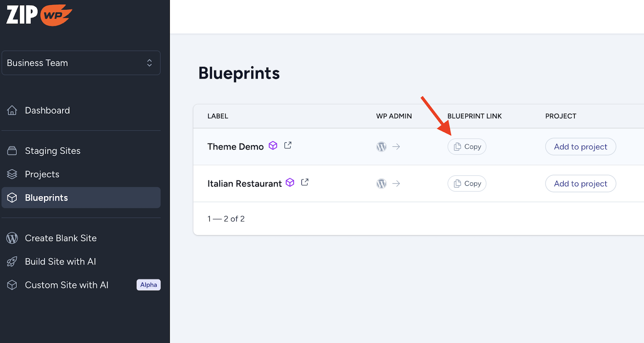Click the arrow beside Italian Restaurant's WP admin icon
Screen dimensions: 644x343
(x=396, y=183)
